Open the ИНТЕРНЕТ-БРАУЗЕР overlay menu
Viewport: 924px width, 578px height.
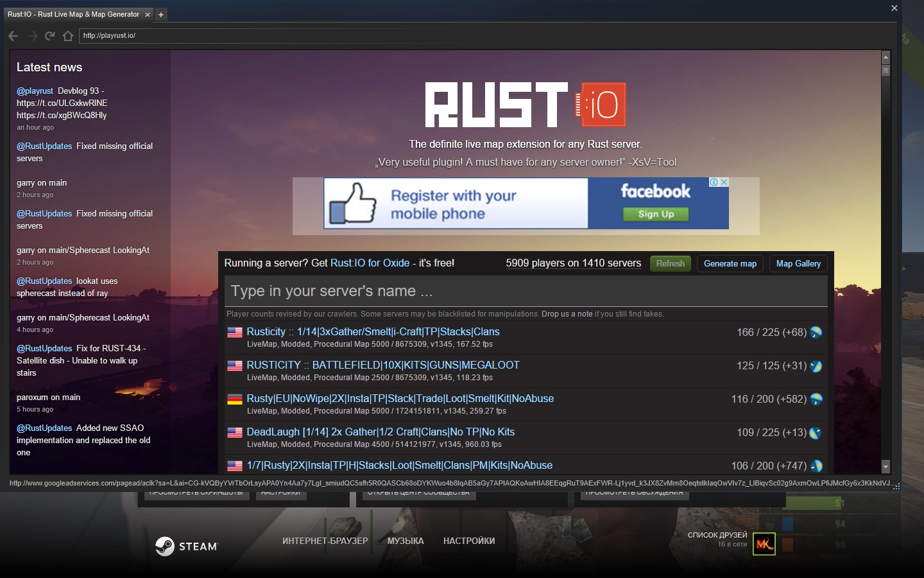tap(325, 541)
